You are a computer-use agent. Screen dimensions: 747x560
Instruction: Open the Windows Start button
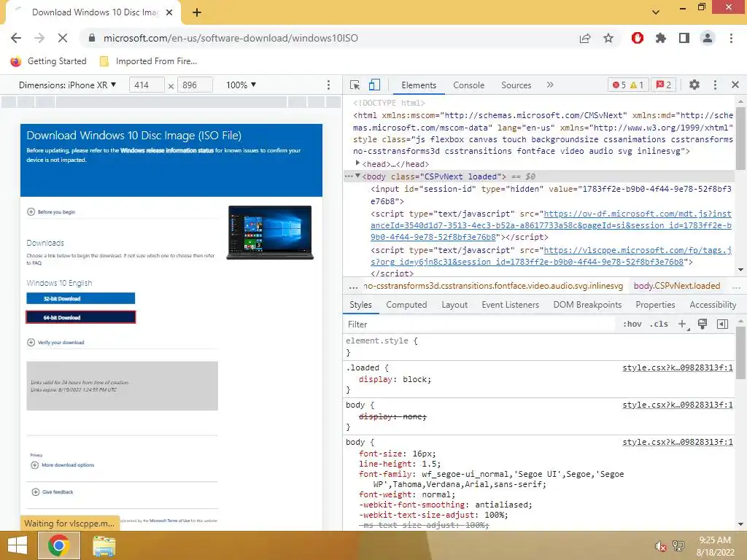click(x=18, y=545)
